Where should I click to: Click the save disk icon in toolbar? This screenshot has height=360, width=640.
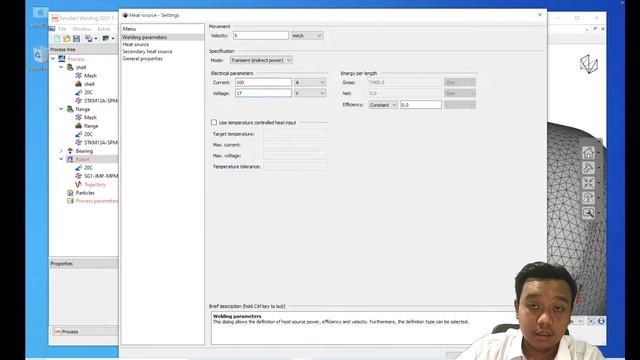point(76,38)
